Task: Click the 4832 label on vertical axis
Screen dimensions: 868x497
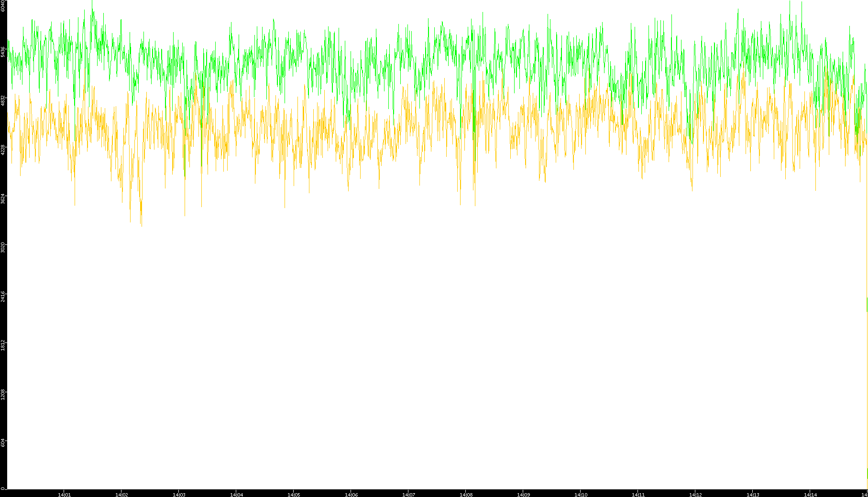Action: pos(3,100)
